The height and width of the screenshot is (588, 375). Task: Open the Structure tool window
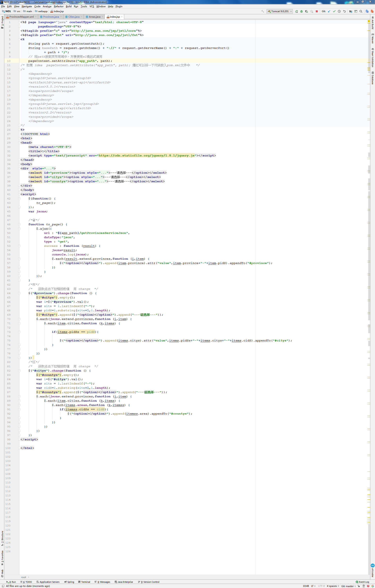[2, 539]
